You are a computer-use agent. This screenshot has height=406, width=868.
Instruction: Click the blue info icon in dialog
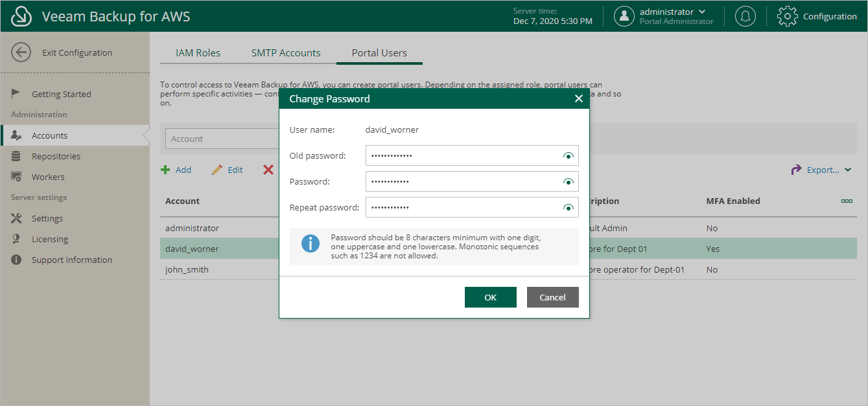click(311, 243)
